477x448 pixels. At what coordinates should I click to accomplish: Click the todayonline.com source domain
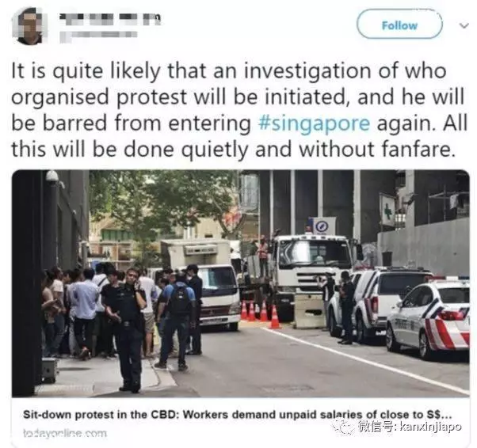click(x=65, y=433)
